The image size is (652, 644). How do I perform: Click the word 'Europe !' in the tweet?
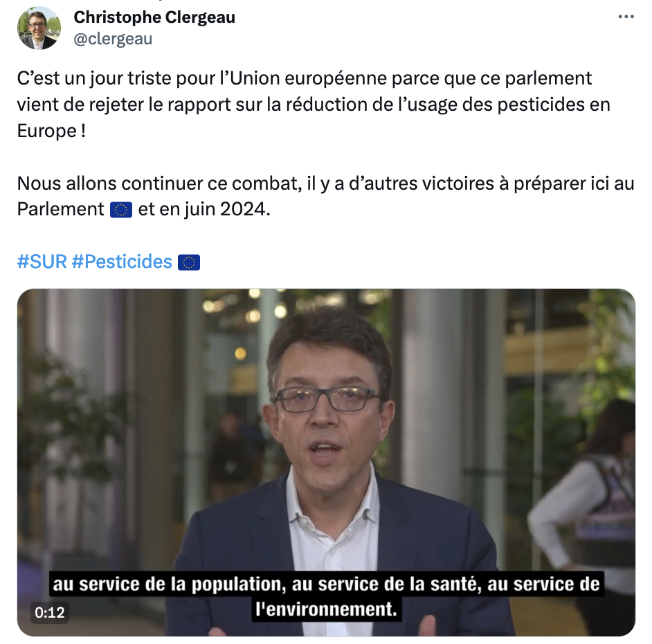pos(51,131)
